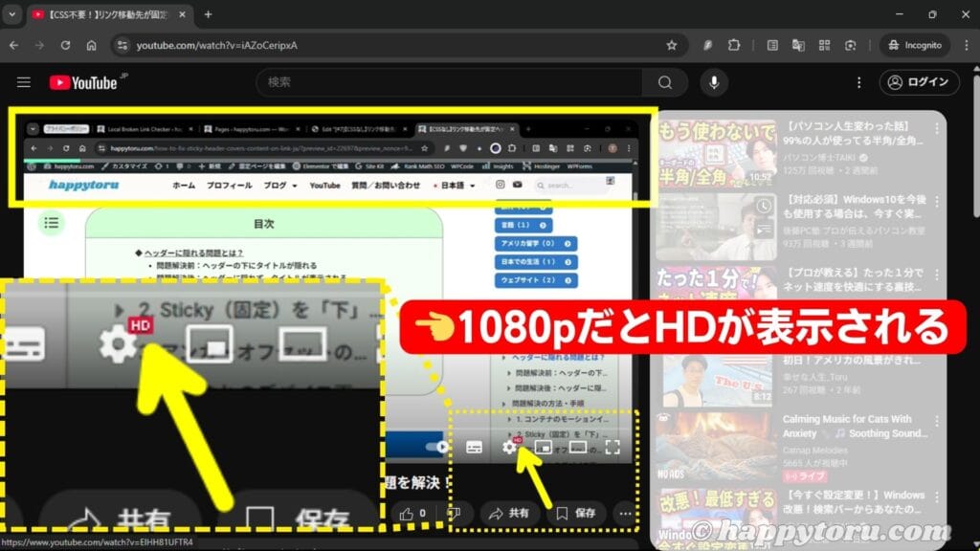Screen dimensions: 980x551
Task: Click 'Elementor で編集' in WordPress admin bar
Action: tap(320, 166)
